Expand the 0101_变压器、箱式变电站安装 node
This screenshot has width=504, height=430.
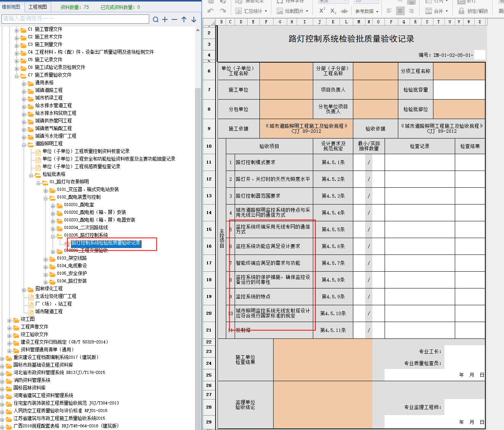pos(46,190)
